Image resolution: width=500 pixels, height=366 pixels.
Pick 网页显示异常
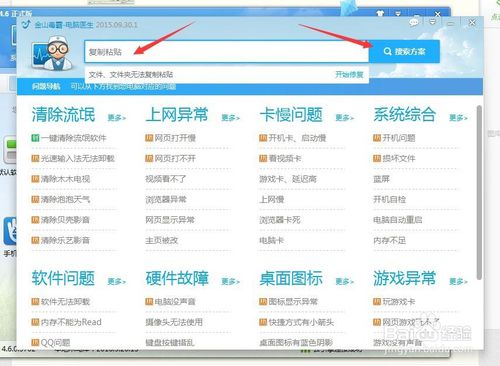pos(170,220)
